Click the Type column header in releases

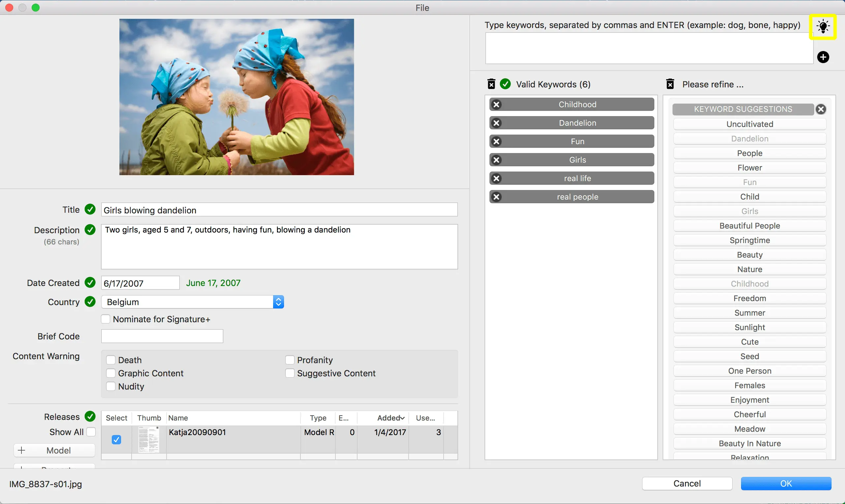[x=318, y=418]
